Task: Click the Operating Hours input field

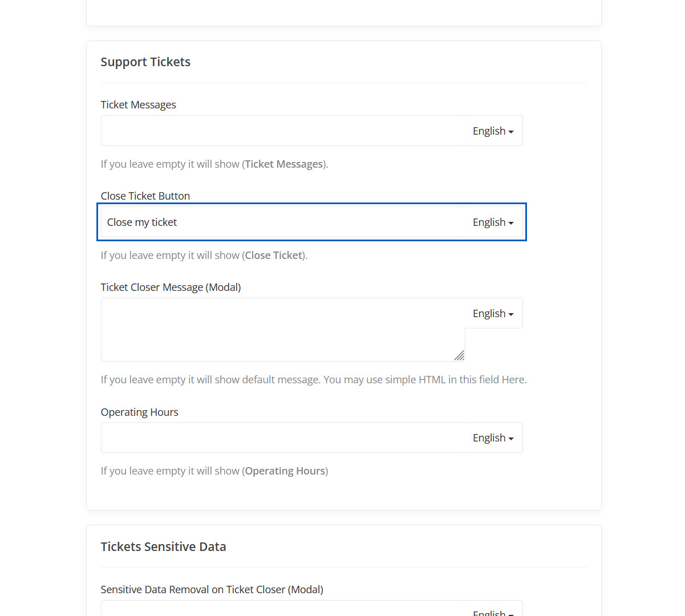Action: (282, 438)
